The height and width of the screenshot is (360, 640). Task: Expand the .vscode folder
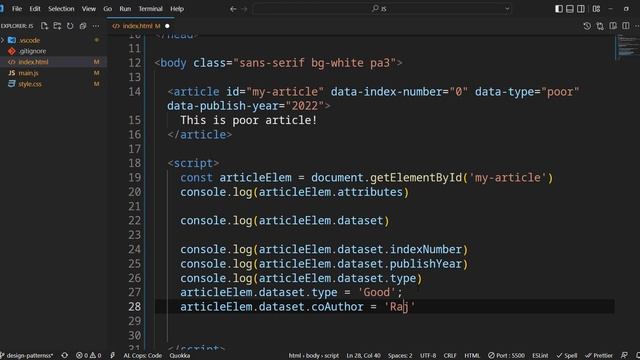pos(53,40)
